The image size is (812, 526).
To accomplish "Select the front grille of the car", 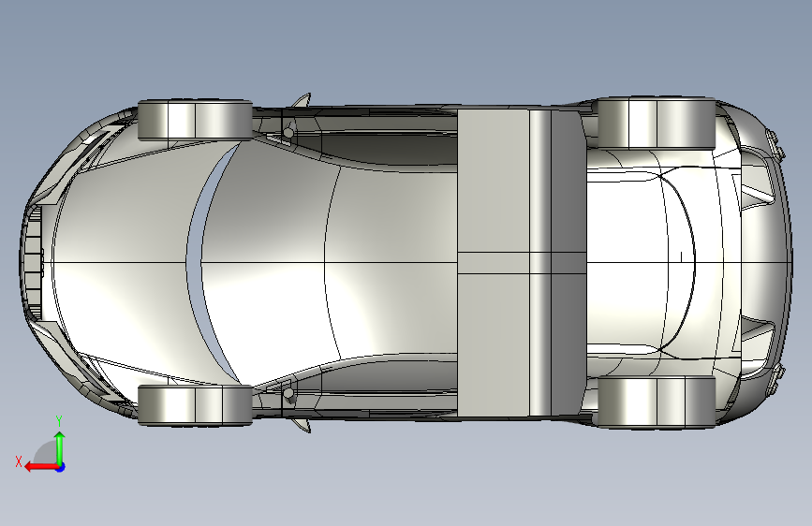I will (32, 261).
